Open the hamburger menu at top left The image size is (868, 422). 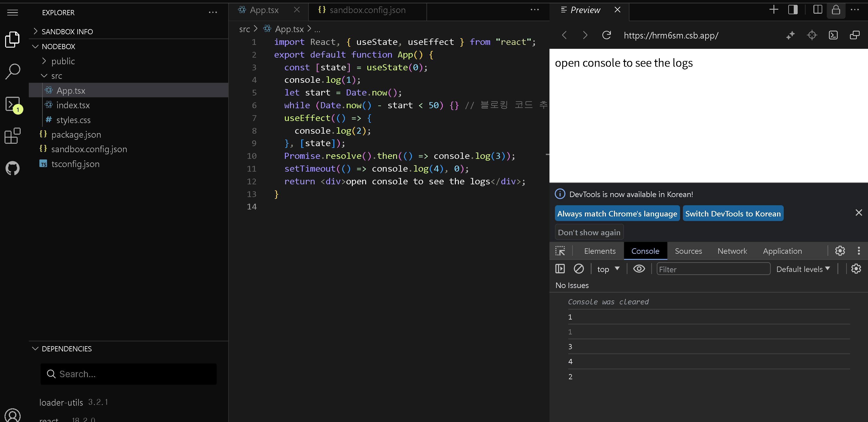point(13,12)
